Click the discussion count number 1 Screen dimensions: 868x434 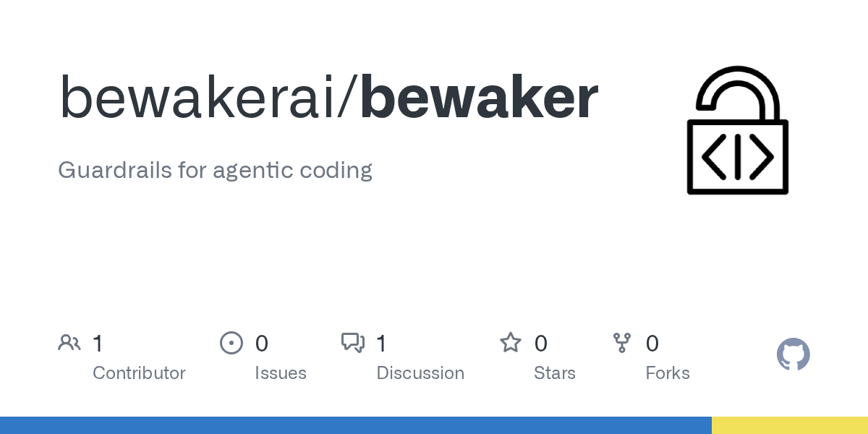[x=381, y=344]
